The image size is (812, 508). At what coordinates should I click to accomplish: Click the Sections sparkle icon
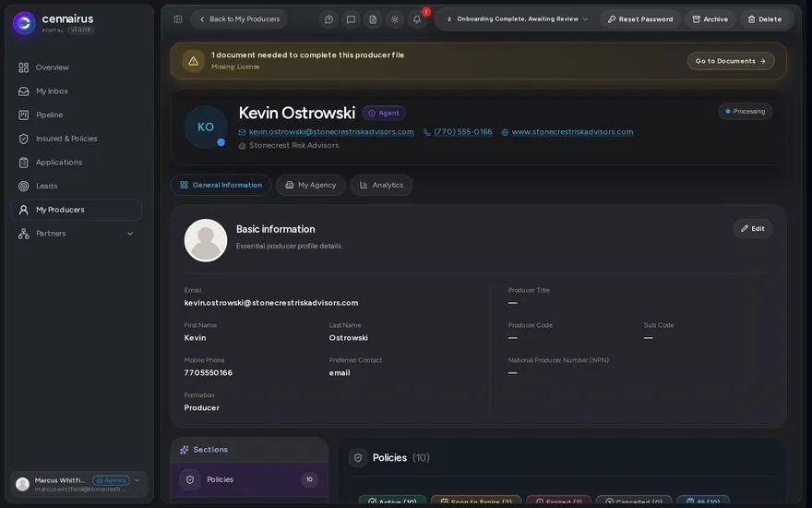click(184, 450)
